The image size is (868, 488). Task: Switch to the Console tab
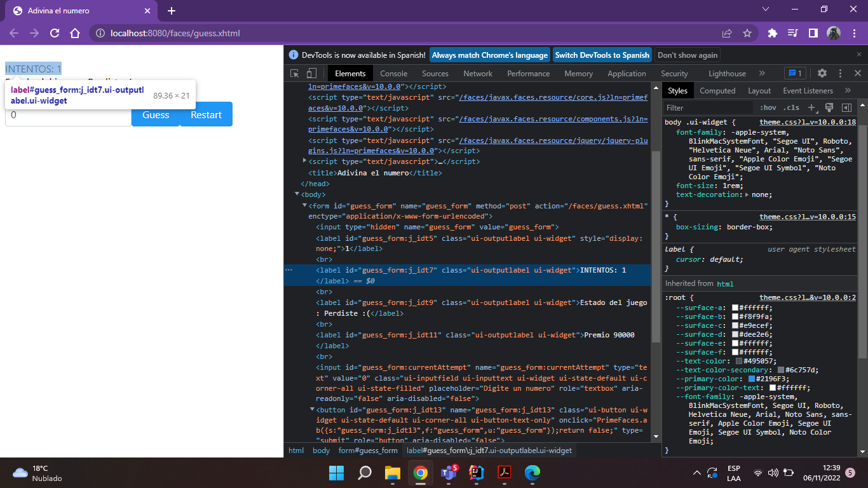[x=394, y=74]
